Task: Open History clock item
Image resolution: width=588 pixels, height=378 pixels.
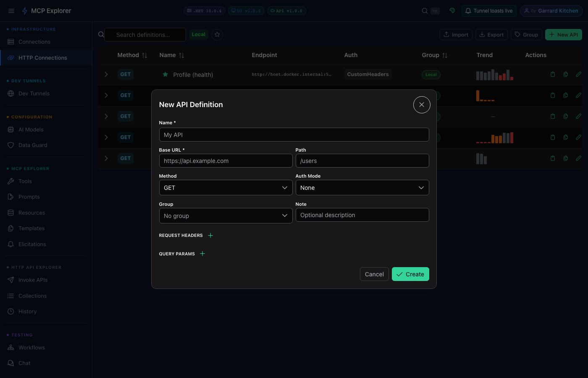Action: (46, 312)
